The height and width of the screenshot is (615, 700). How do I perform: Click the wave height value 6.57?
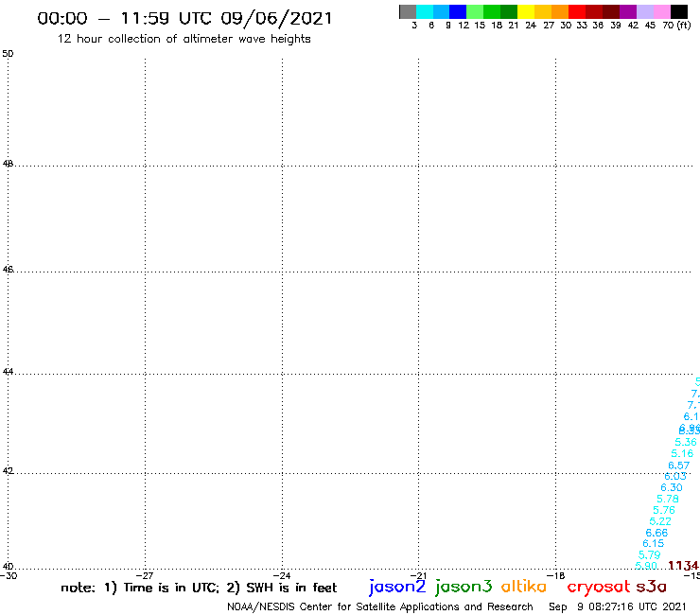point(678,466)
